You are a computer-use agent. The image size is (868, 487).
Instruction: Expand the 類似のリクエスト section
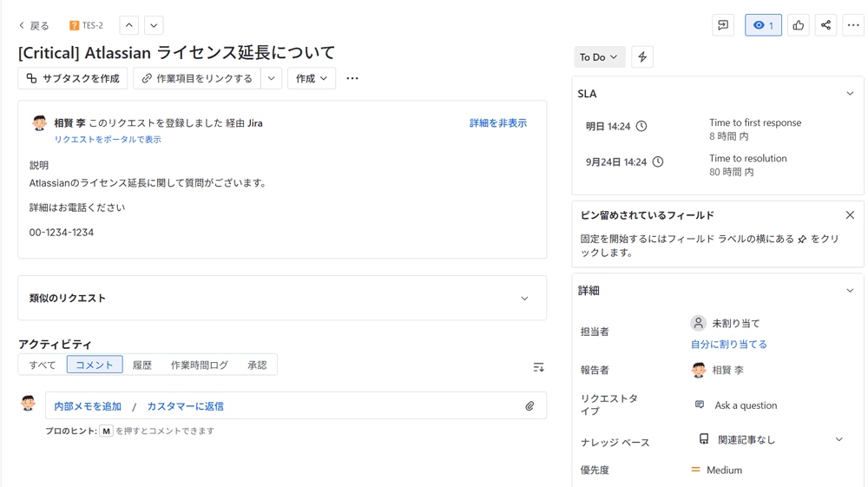tap(524, 299)
